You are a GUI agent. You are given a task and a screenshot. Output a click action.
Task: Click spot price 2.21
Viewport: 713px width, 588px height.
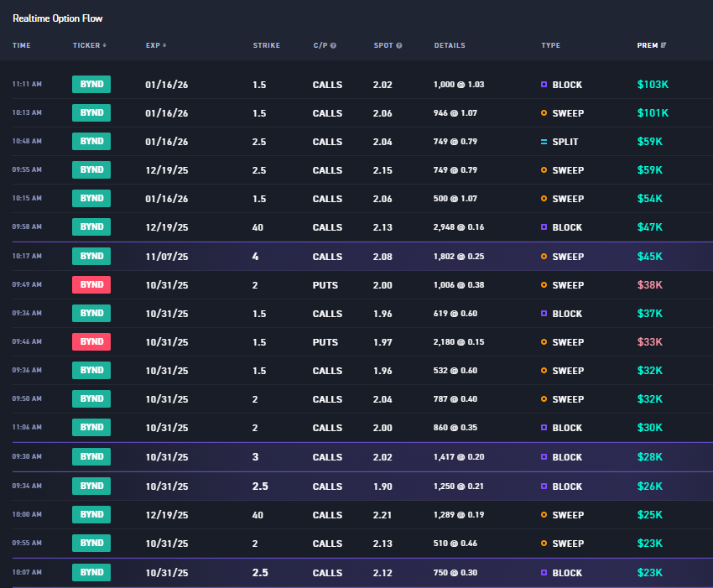click(x=383, y=515)
